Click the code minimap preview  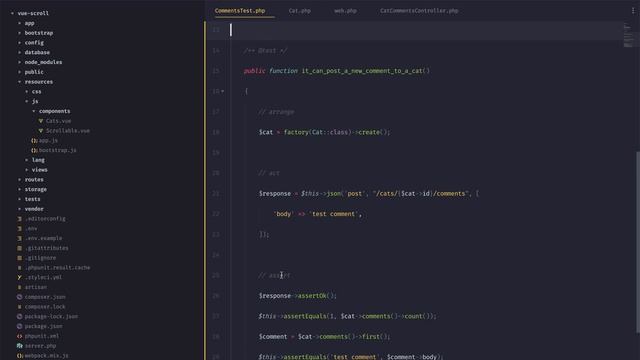tap(628, 35)
